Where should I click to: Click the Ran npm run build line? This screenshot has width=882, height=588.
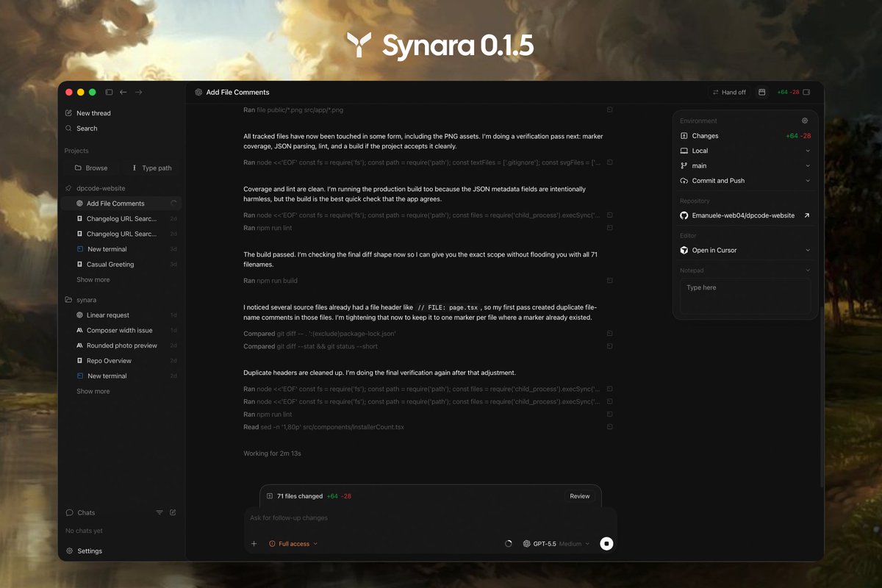[x=270, y=281]
